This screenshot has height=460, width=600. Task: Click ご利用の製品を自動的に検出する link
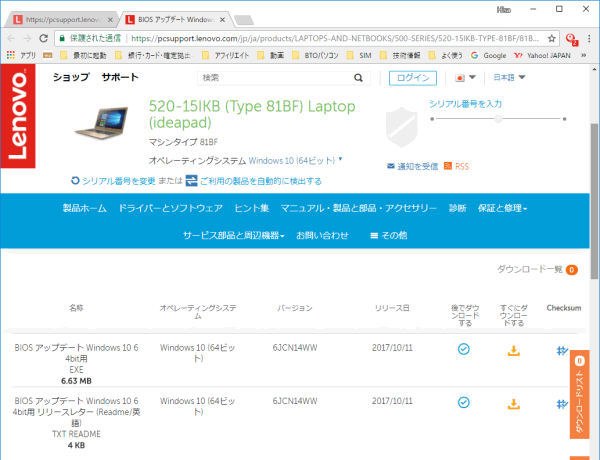pyautogui.click(x=261, y=181)
